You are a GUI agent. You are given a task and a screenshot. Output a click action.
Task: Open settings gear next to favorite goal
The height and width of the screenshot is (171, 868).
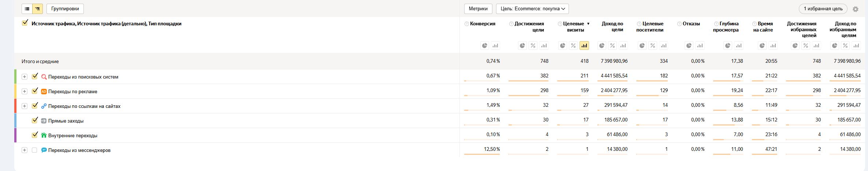(856, 9)
